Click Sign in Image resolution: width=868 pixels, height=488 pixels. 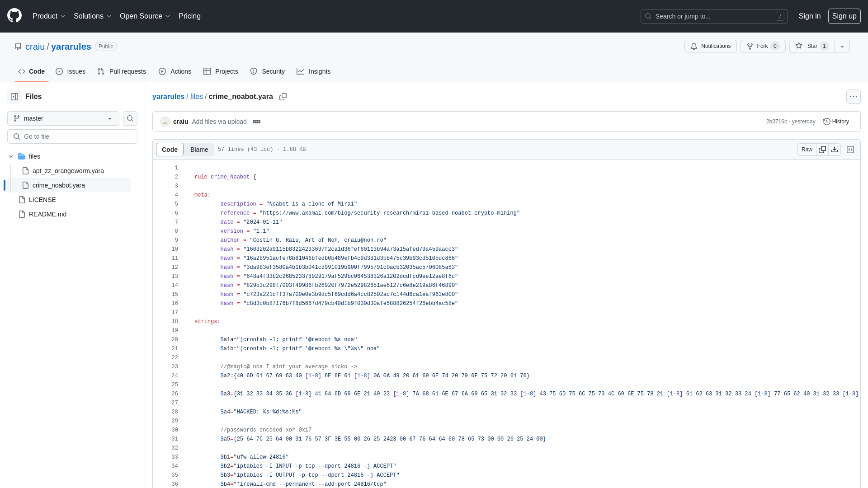click(x=809, y=16)
